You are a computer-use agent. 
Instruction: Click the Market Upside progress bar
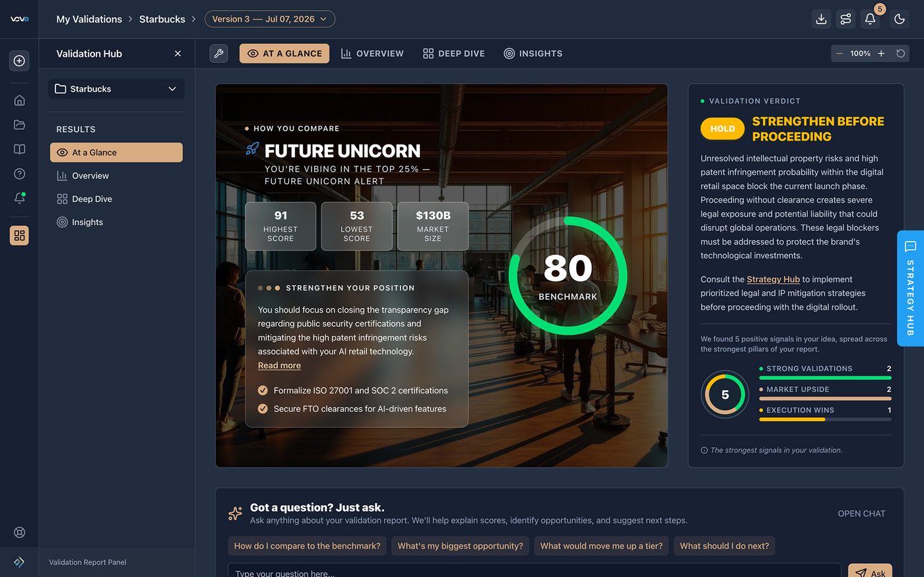coord(825,398)
